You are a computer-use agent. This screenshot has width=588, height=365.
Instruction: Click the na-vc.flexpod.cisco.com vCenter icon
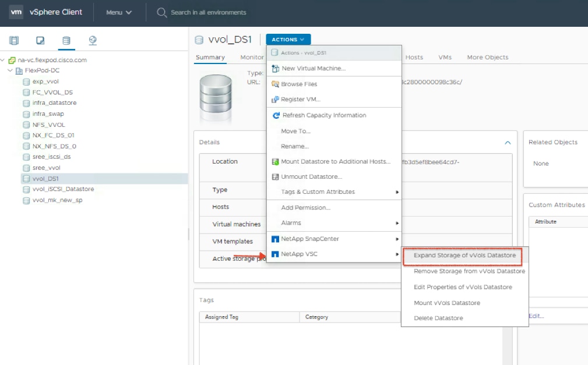click(x=12, y=60)
